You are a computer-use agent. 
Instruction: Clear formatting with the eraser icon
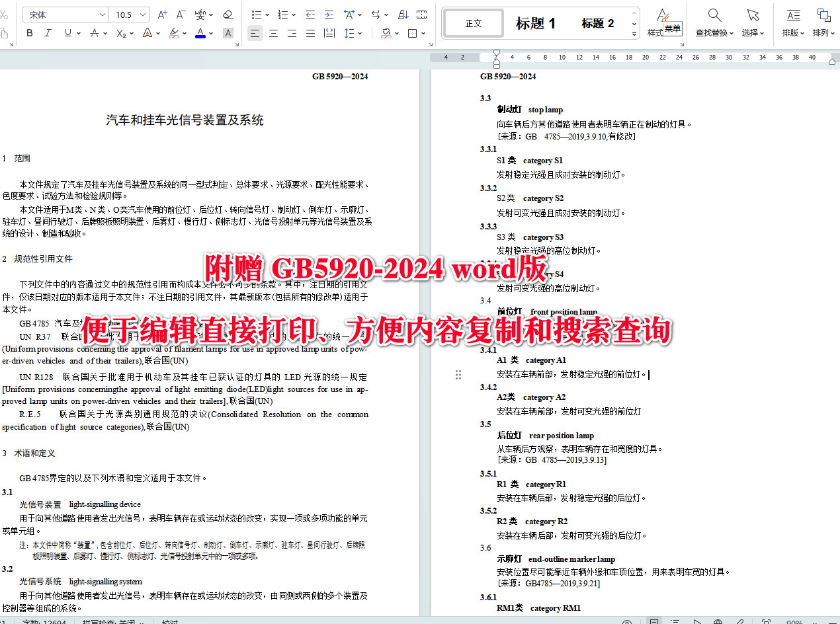(227, 15)
